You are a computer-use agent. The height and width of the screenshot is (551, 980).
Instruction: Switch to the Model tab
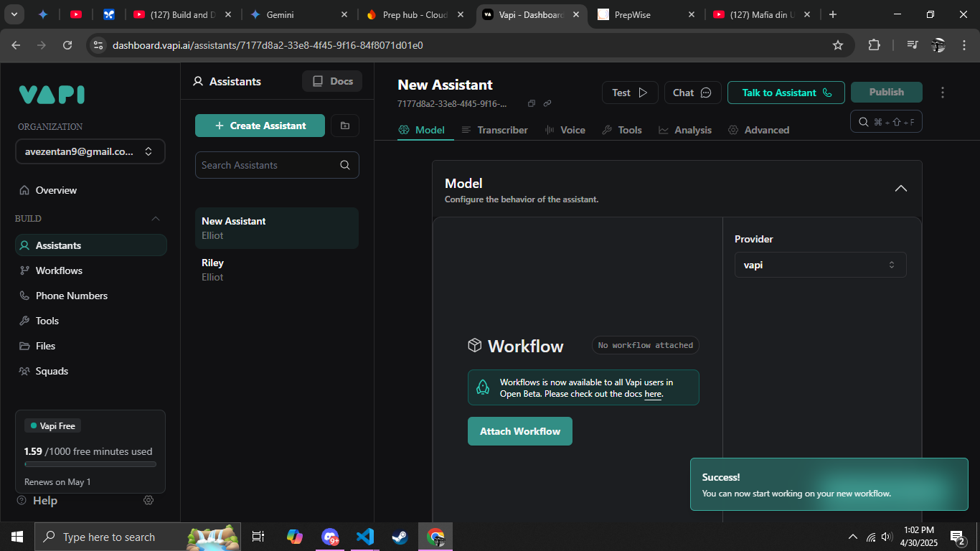tap(422, 130)
